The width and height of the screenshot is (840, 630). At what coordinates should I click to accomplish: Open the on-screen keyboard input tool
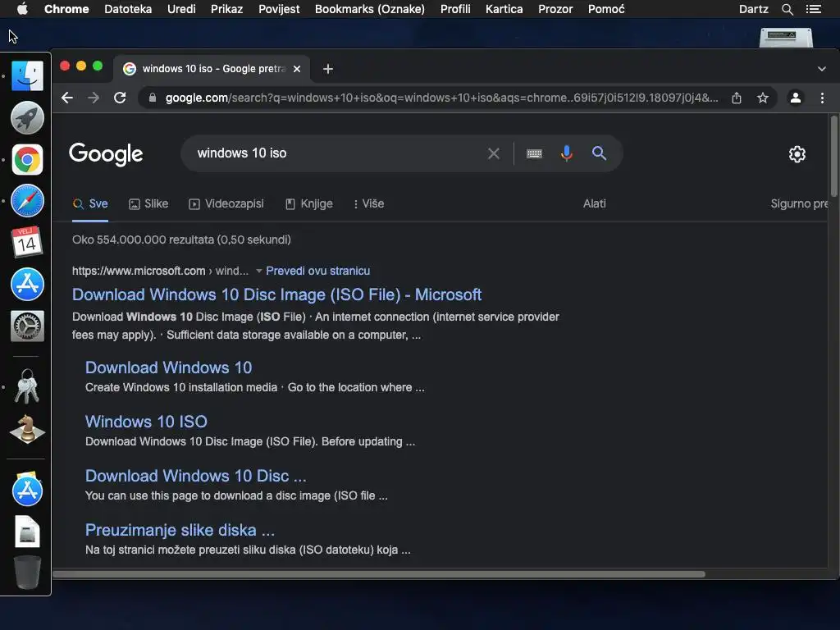pyautogui.click(x=534, y=153)
